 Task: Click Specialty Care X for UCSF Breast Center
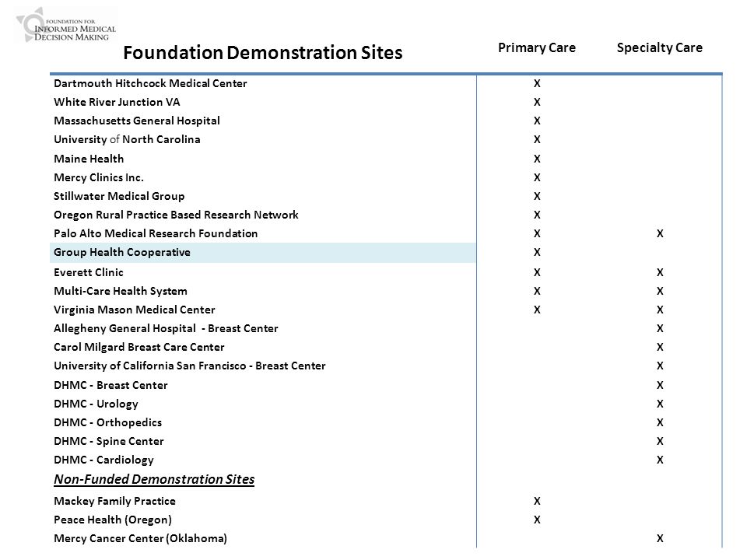(660, 366)
